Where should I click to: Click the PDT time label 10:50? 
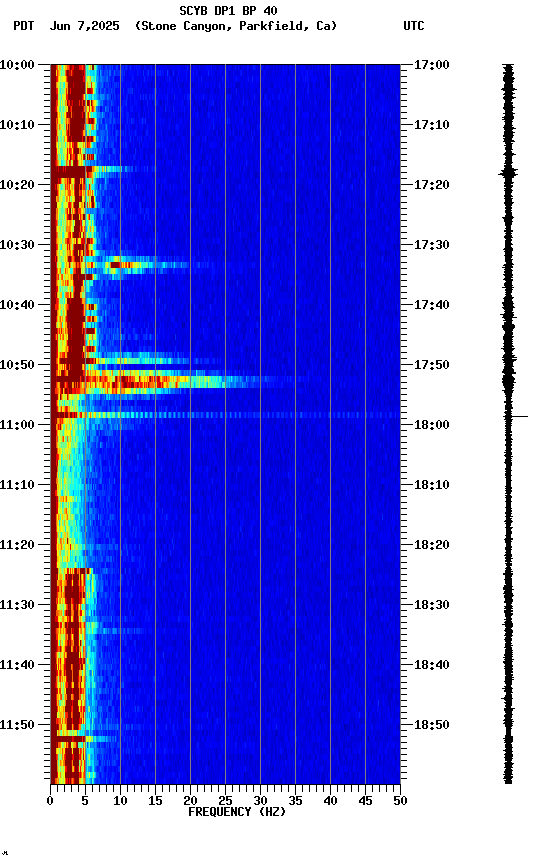pyautogui.click(x=17, y=365)
